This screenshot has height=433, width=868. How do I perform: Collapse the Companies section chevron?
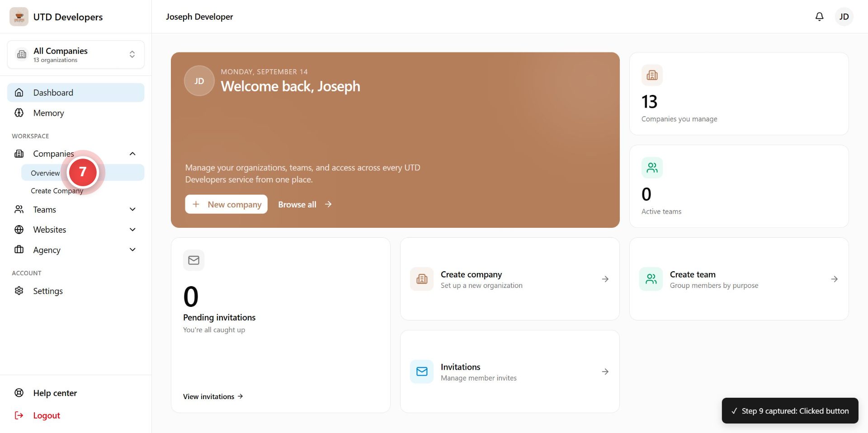point(132,154)
